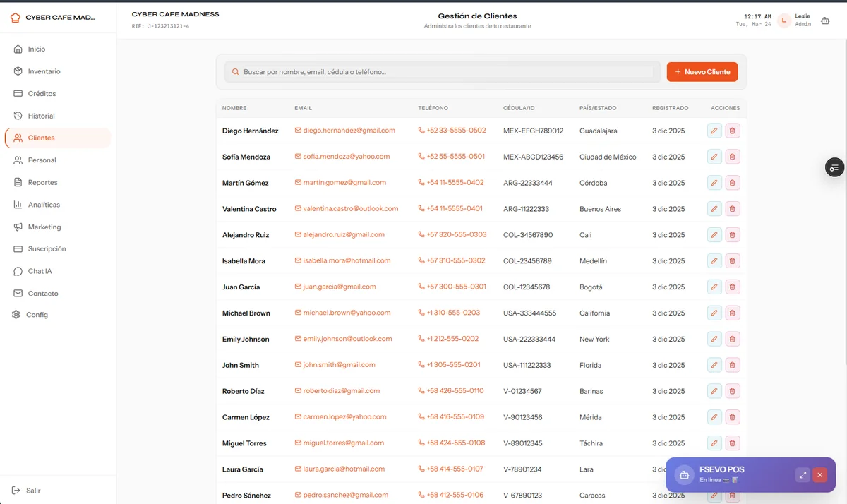Screen dimensions: 847x504
Task: Open the Inventario section in sidebar
Action: tap(44, 71)
